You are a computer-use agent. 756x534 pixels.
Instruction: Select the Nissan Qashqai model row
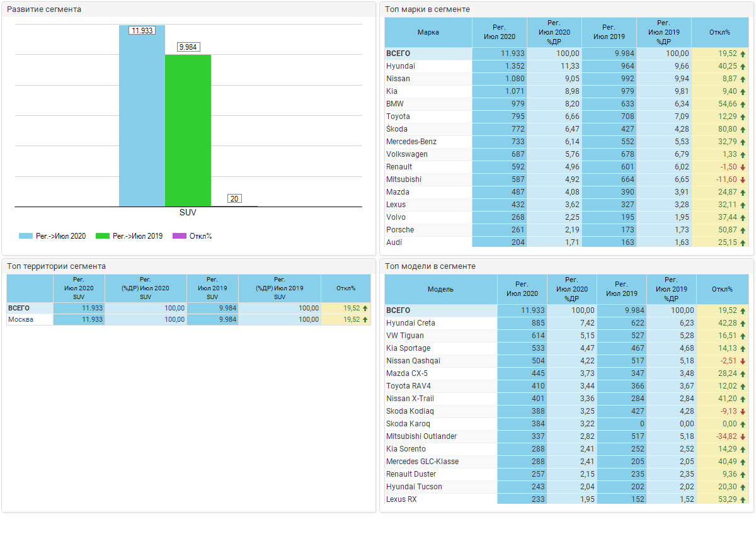pos(566,361)
